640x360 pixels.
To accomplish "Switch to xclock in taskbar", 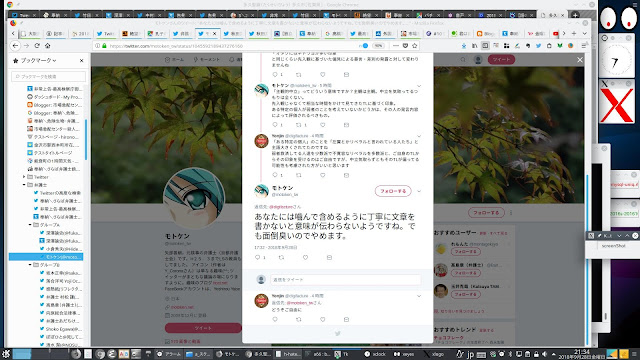I will 374,354.
